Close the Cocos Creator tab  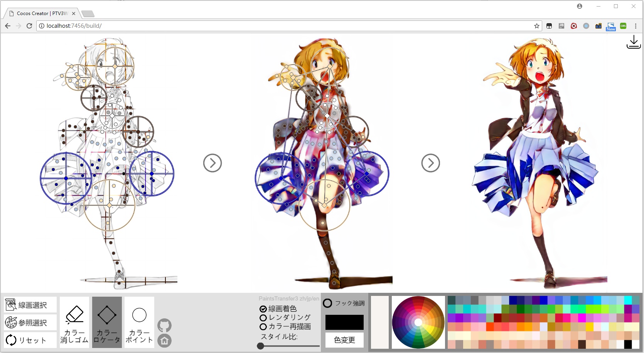pyautogui.click(x=74, y=14)
